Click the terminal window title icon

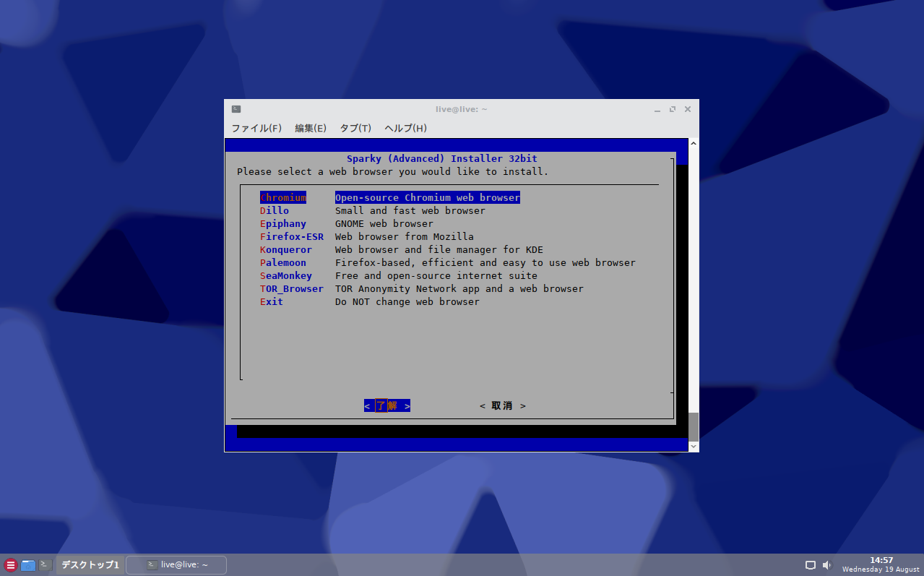tap(236, 109)
